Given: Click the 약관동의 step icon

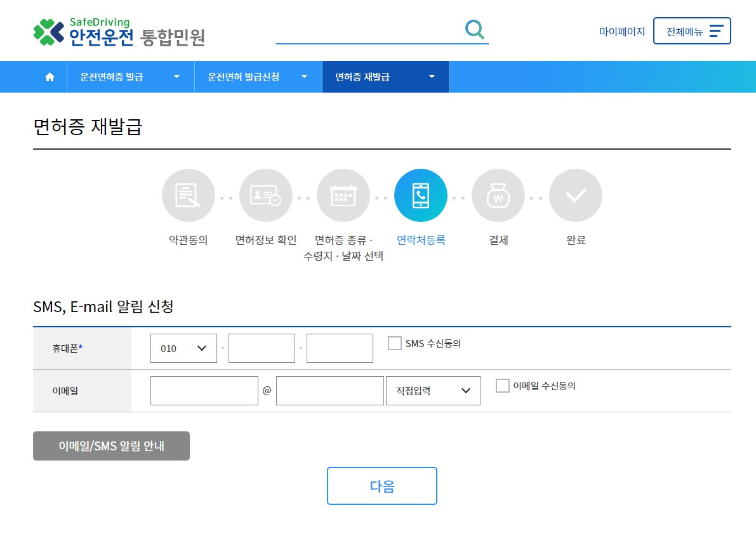Looking at the screenshot, I should [189, 195].
